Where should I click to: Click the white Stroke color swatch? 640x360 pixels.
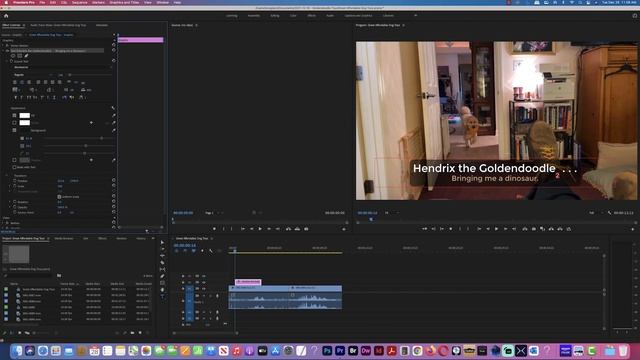tap(24, 122)
